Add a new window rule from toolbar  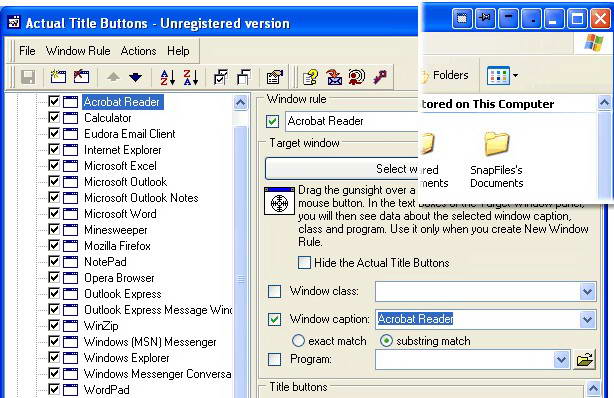point(58,76)
